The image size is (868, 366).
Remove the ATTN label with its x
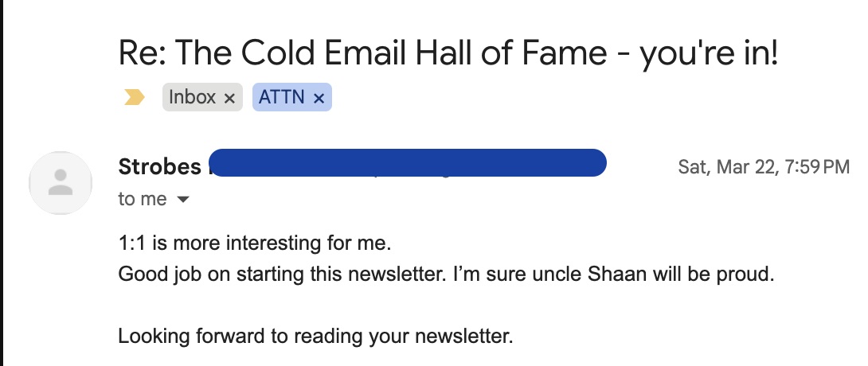point(319,99)
